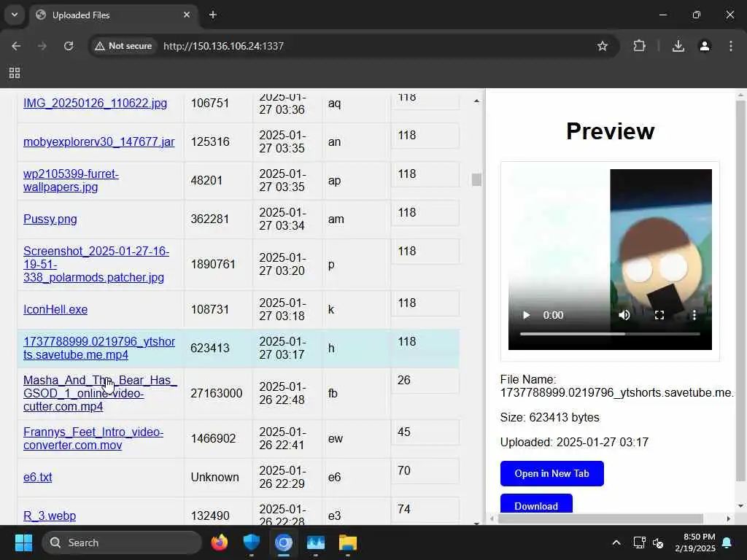Click the file list scrollbar thumb
The image size is (747, 560).
tap(476, 179)
